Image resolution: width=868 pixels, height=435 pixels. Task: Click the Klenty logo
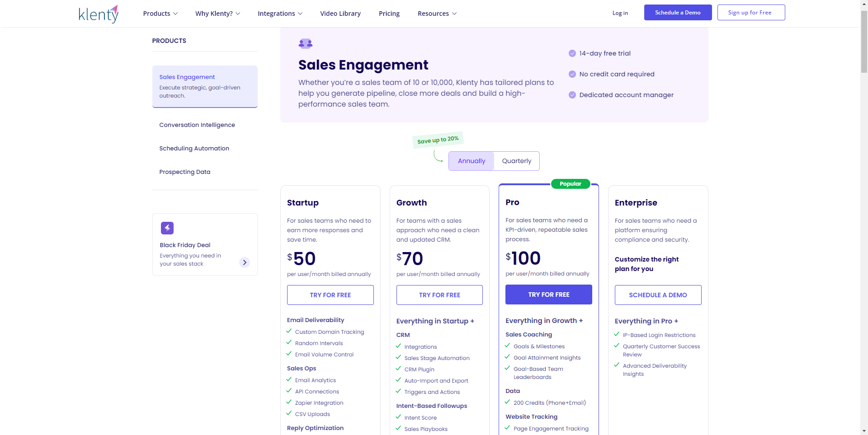(98, 14)
